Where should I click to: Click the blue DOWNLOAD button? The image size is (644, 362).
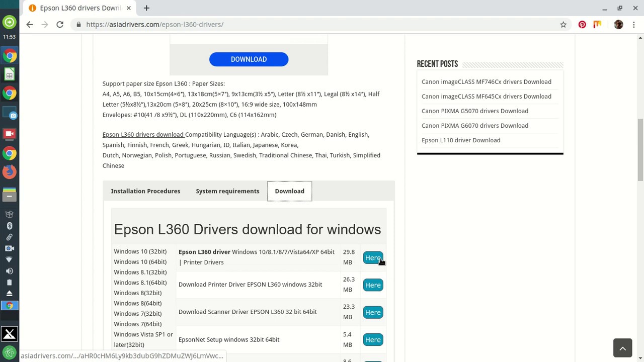(x=249, y=59)
